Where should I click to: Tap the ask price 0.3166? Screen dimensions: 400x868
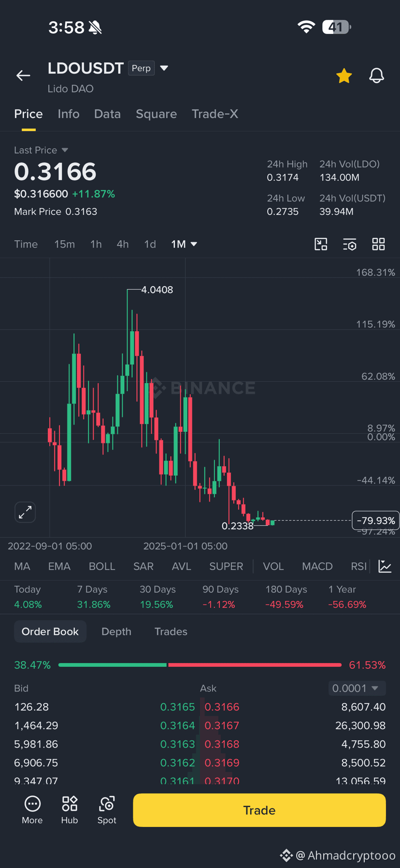coord(222,707)
